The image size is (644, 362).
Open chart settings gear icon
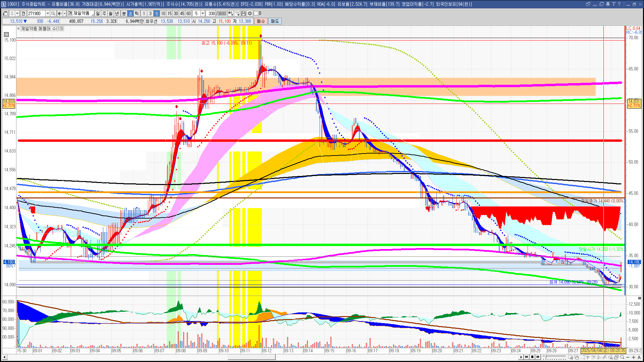pyautogui.click(x=250, y=13)
